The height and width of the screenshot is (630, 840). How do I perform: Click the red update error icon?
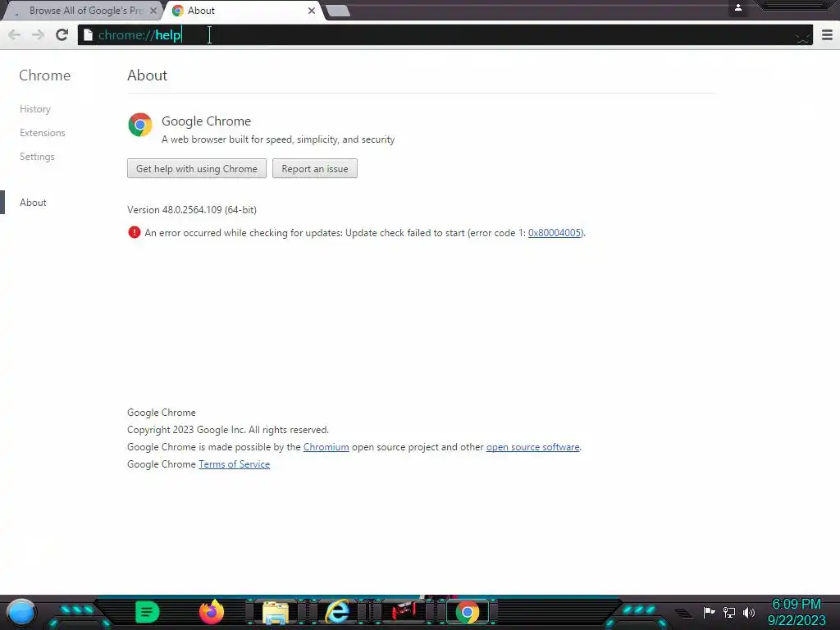[134, 232]
